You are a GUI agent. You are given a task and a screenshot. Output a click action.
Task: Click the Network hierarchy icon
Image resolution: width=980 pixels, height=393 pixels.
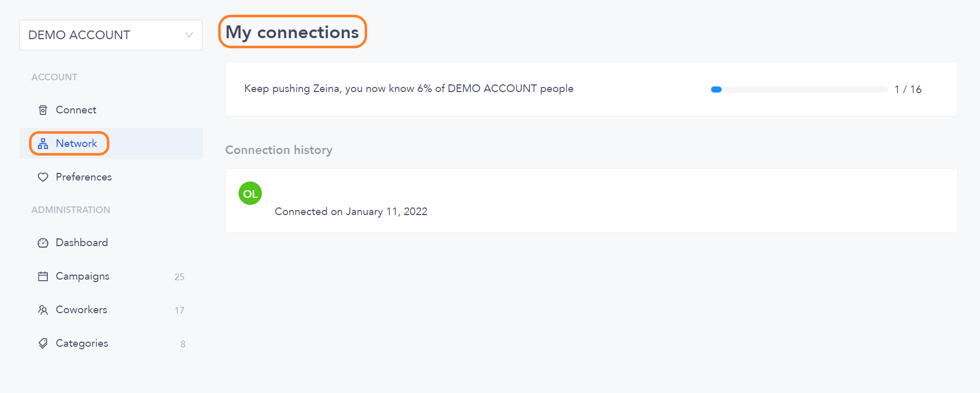click(43, 143)
